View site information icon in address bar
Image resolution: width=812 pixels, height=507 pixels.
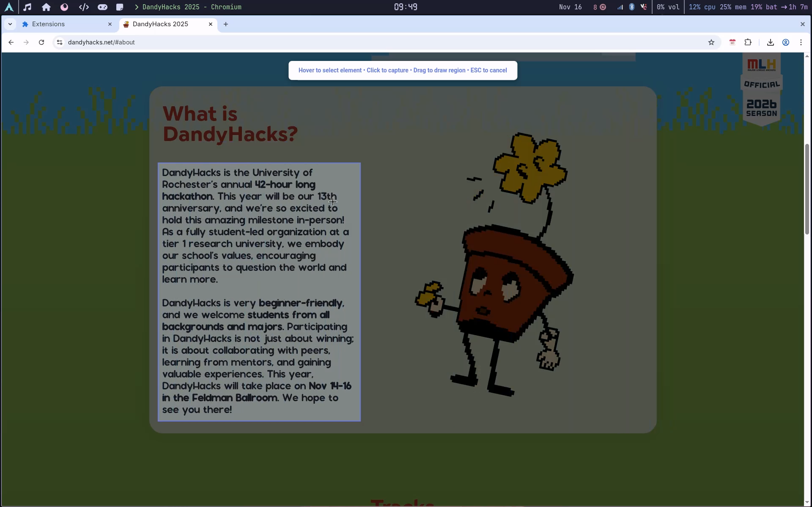(x=60, y=42)
